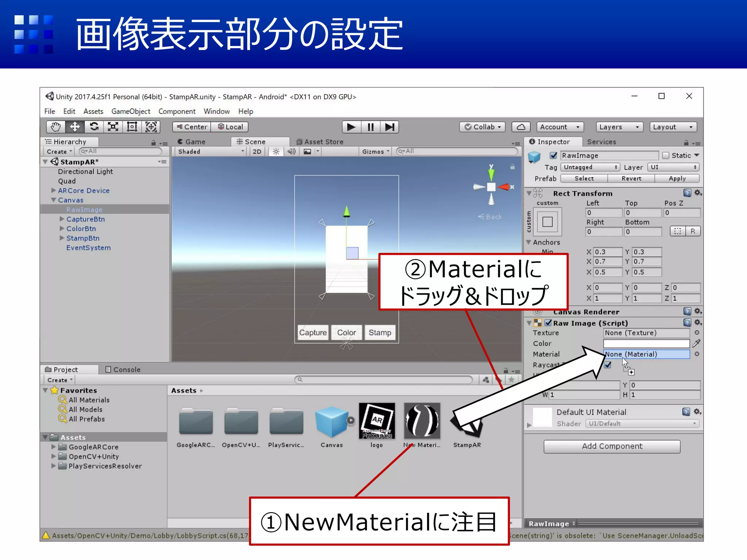Toggle scene lighting sun icon
The width and height of the screenshot is (747, 560).
[276, 152]
